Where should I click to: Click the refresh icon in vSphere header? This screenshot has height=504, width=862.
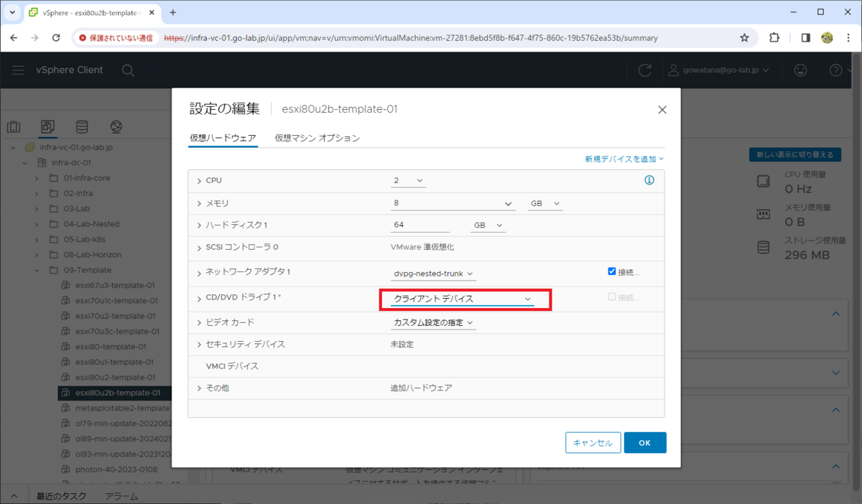coord(645,70)
